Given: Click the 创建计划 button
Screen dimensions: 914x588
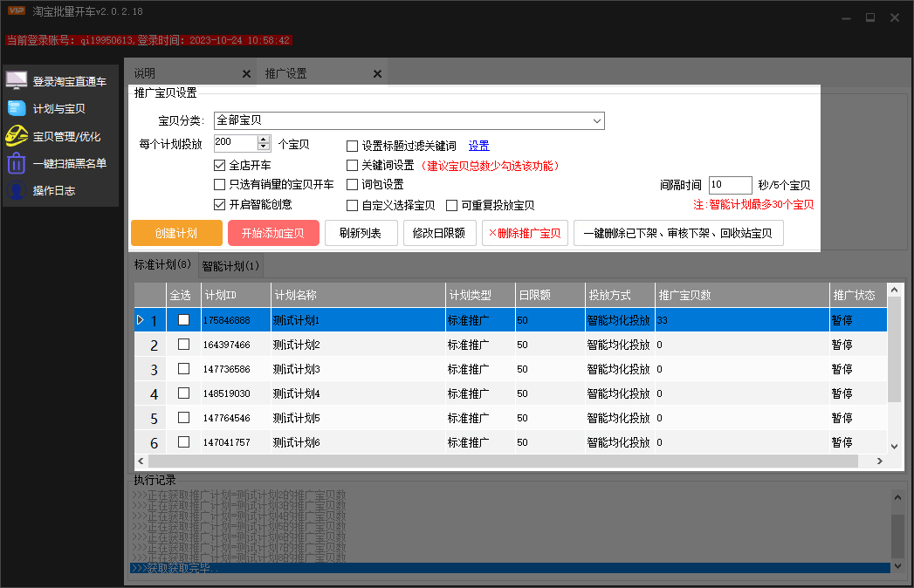Looking at the screenshot, I should tap(176, 233).
